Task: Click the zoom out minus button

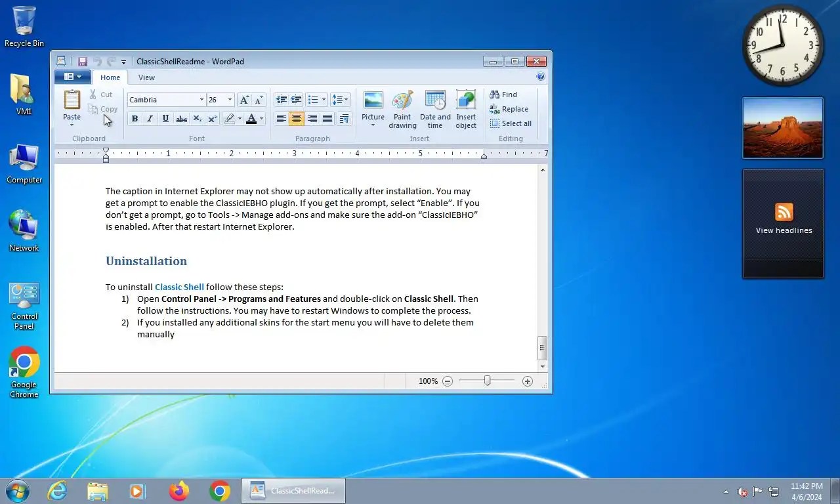Action: (448, 381)
